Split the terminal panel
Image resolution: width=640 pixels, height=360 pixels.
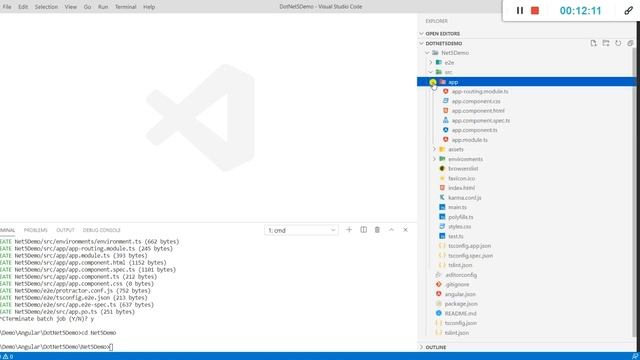(x=363, y=230)
